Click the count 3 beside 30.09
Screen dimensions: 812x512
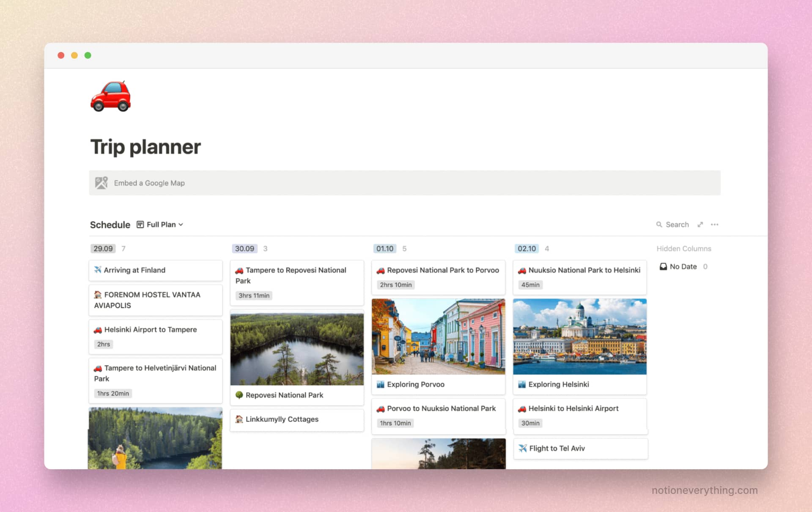coord(265,248)
